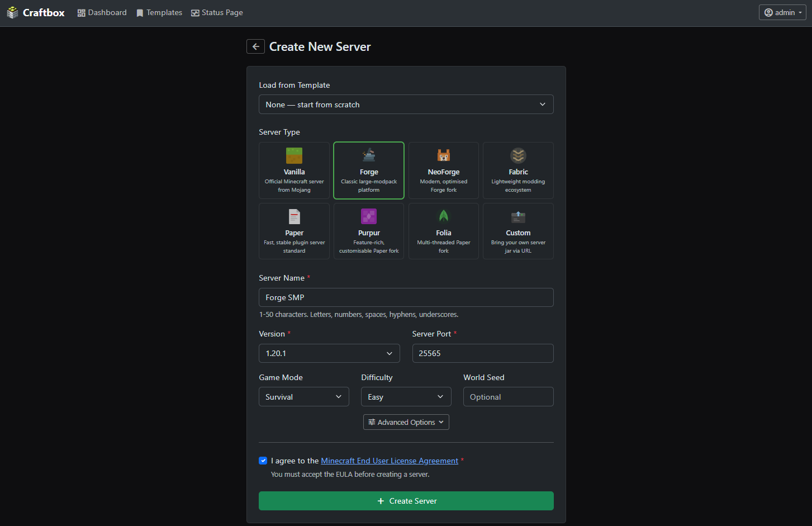Open the Difficulty Easy dropdown

tap(406, 397)
